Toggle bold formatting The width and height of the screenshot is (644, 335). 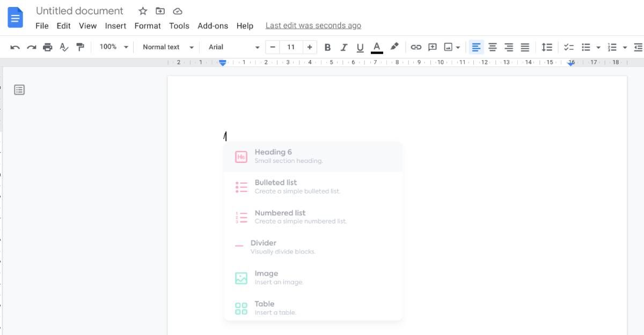pos(327,47)
